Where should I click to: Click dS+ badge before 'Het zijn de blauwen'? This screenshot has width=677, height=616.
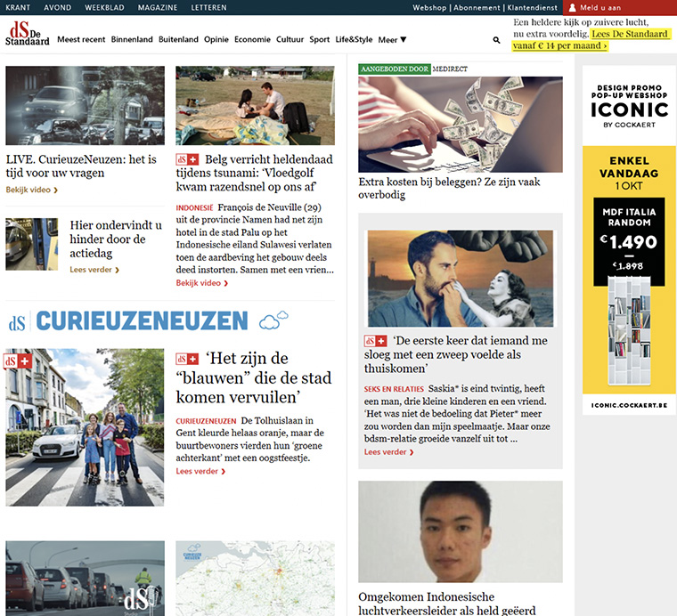(x=187, y=359)
